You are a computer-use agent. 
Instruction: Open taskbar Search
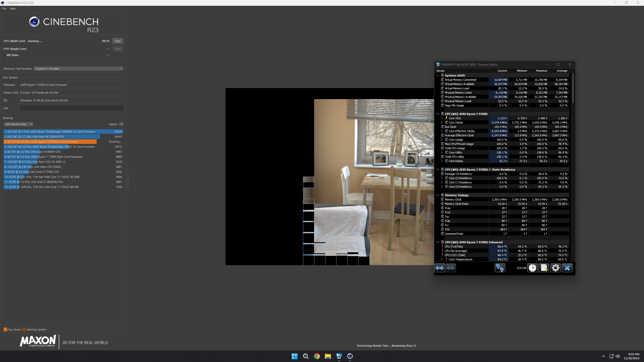pos(306,356)
